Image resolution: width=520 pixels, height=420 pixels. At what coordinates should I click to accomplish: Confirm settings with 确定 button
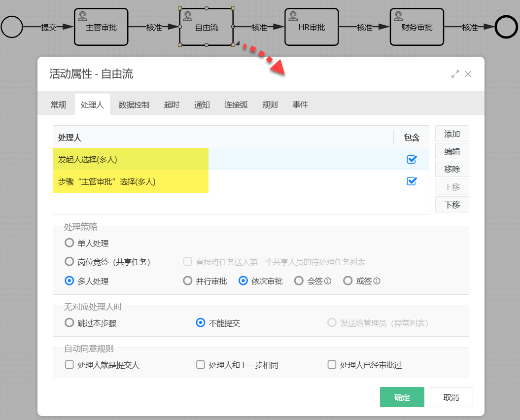tap(402, 397)
